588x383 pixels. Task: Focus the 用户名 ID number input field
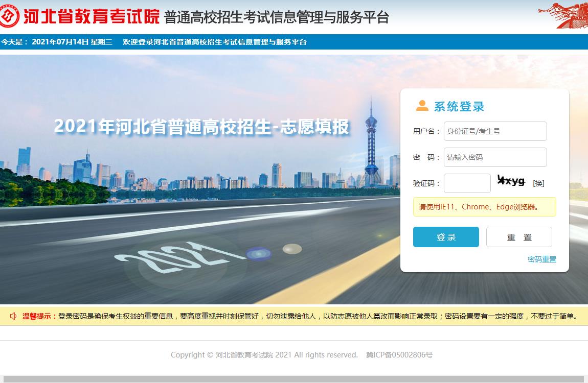[495, 131]
